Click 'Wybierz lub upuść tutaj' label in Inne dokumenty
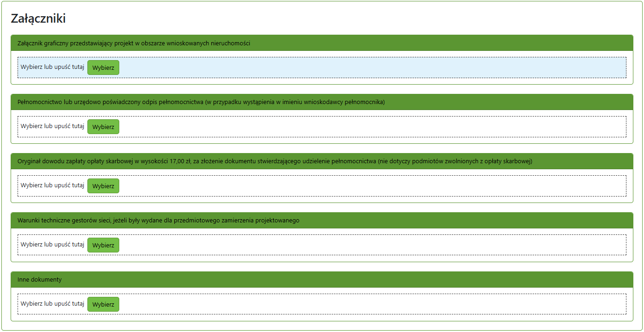This screenshot has width=644, height=332. (x=52, y=304)
